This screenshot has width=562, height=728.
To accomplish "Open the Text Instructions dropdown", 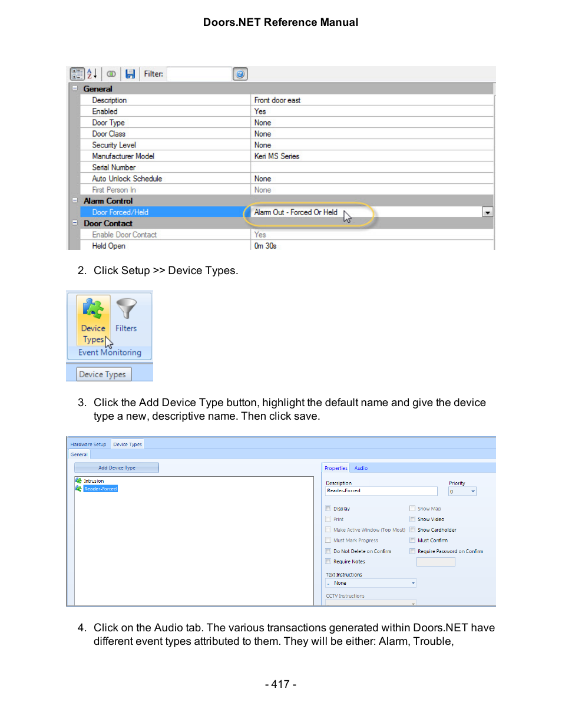I will [x=413, y=583].
